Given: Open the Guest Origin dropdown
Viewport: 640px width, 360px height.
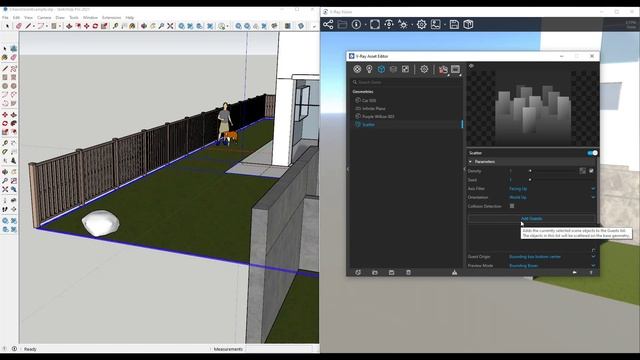Looking at the screenshot, I should (x=552, y=257).
